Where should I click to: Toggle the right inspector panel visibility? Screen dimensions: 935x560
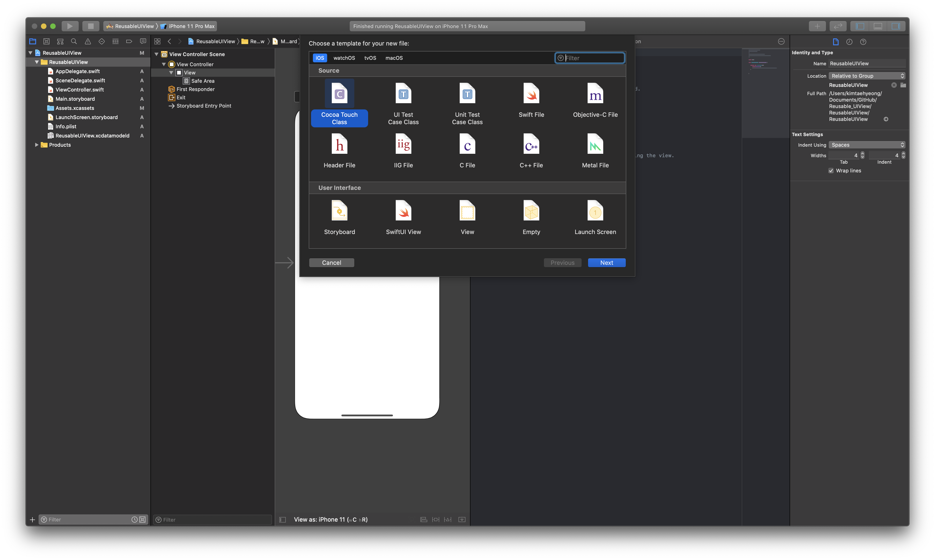pos(896,26)
